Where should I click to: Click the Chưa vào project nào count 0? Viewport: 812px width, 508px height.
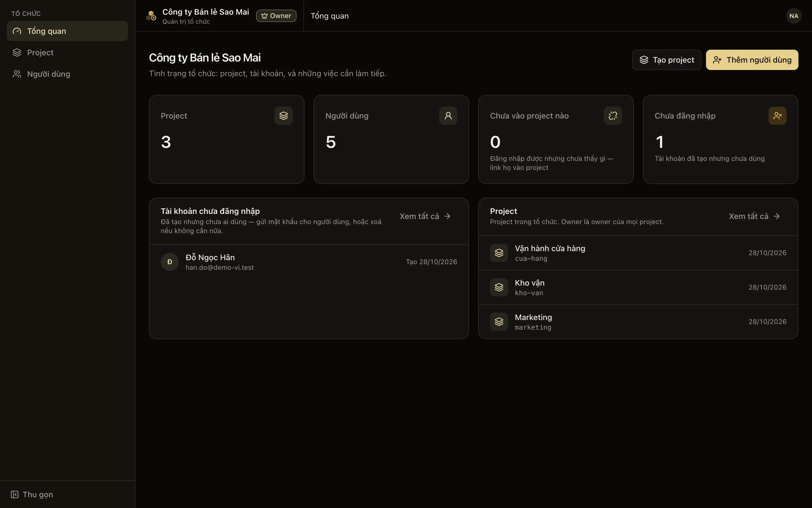tap(495, 142)
